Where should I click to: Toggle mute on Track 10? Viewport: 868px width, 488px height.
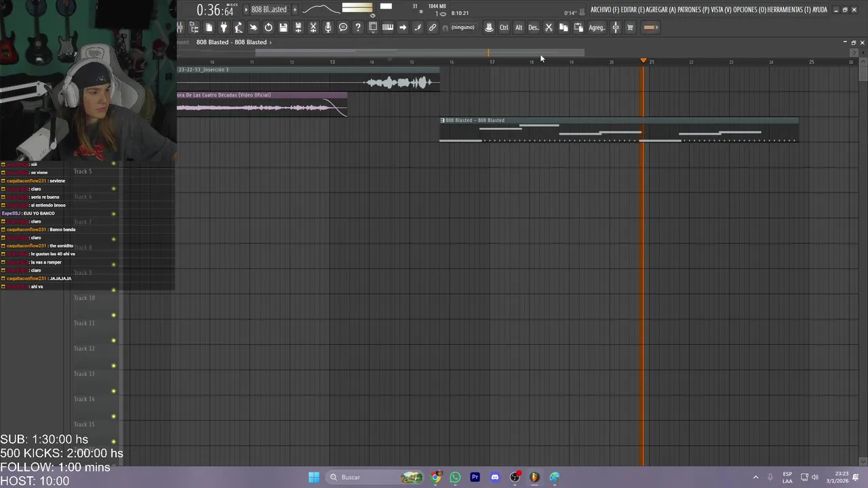pyautogui.click(x=113, y=315)
